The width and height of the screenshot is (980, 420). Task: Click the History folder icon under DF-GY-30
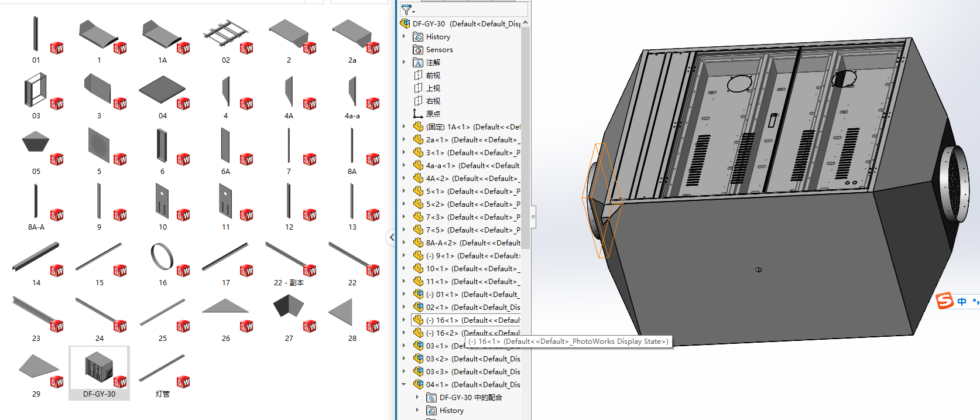(x=418, y=37)
